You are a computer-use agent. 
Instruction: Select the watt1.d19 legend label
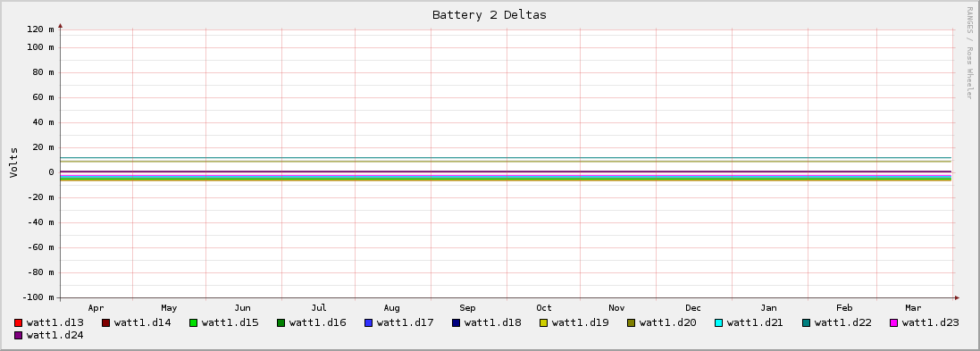[x=580, y=323]
